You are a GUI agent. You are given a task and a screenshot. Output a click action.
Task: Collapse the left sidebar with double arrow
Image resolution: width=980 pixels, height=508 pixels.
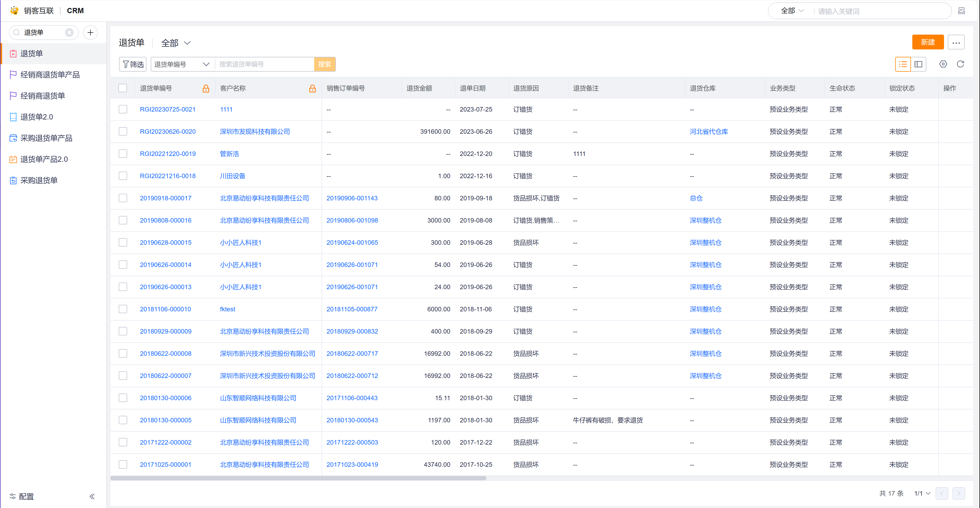(x=92, y=496)
